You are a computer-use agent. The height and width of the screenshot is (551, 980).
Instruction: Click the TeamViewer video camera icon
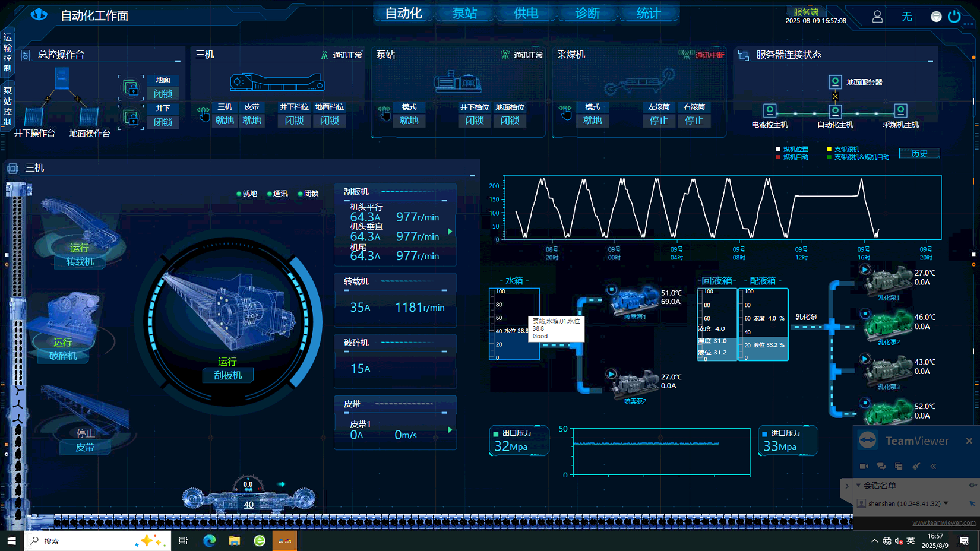tap(864, 466)
